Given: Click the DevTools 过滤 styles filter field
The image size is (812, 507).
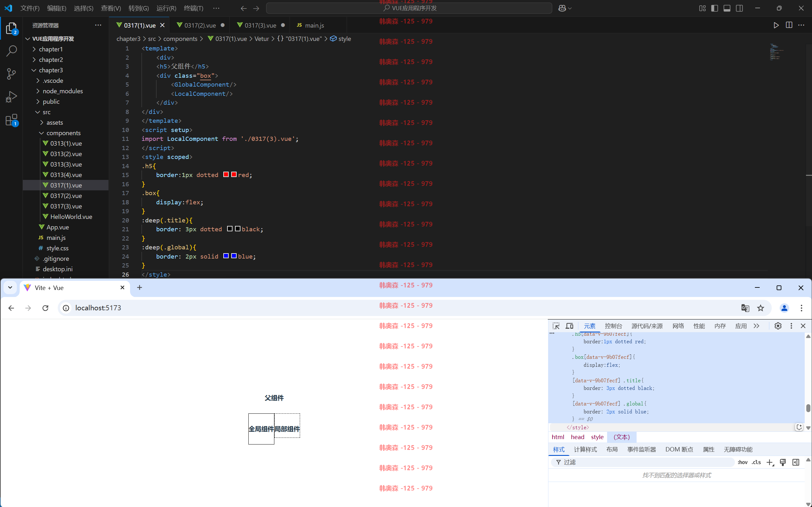Looking at the screenshot, I should (642, 462).
